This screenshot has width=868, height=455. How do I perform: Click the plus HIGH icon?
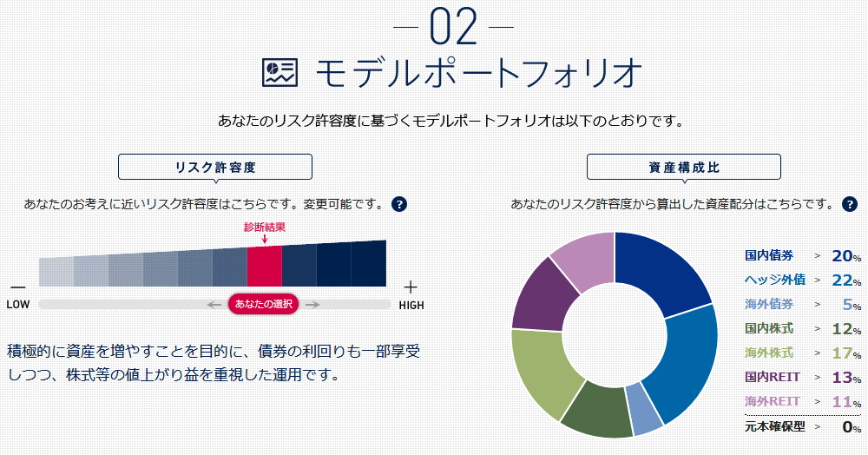coord(411,287)
